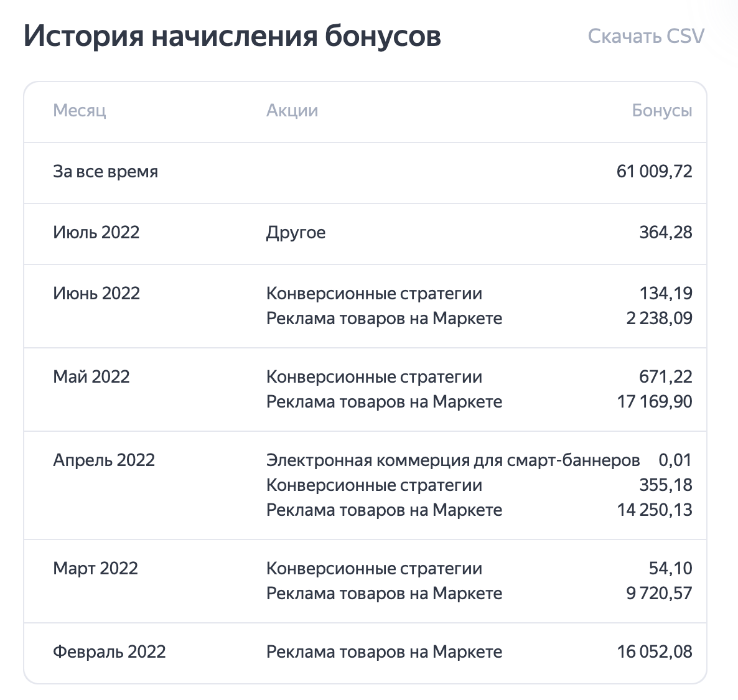Screen dimensions: 738x700
Task: Click the 9 720,57 bonus amount
Action: [x=659, y=594]
